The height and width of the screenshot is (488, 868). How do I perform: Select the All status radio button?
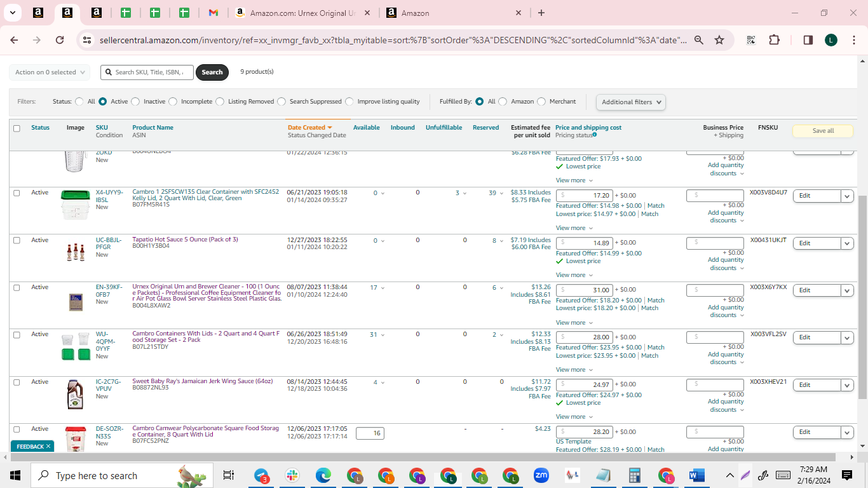tap(79, 102)
